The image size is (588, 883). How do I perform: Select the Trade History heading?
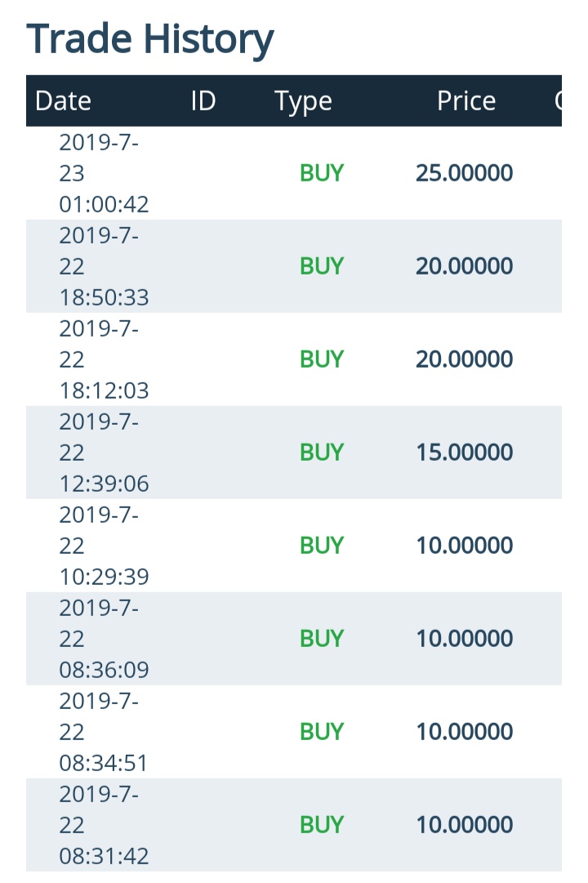pos(149,39)
